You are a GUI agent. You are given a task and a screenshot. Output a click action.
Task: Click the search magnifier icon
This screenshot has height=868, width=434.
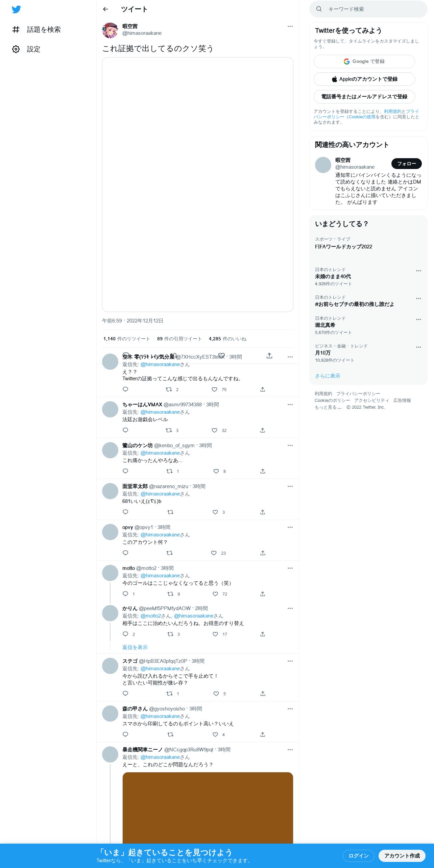(x=319, y=9)
